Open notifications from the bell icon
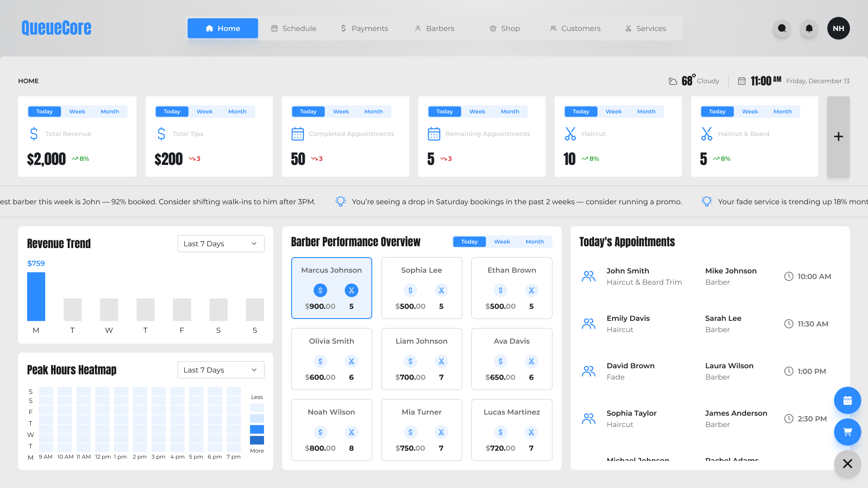The height and width of the screenshot is (488, 868). point(809,28)
